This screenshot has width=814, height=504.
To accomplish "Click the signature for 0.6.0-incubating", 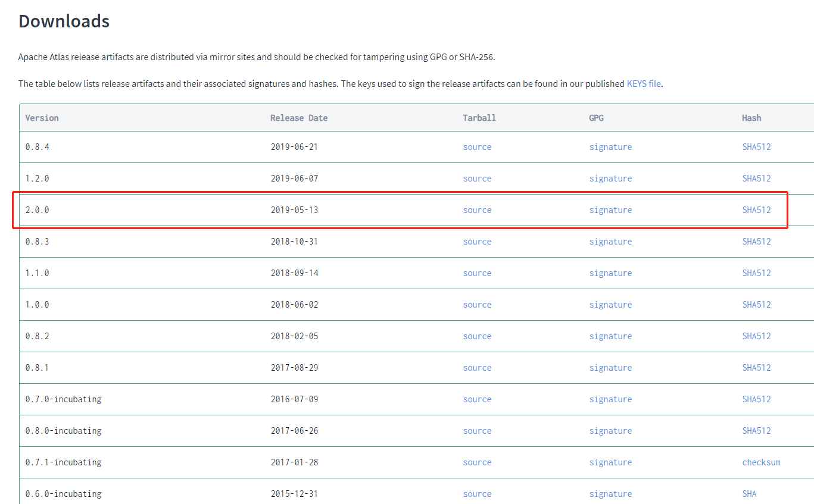I will pyautogui.click(x=610, y=493).
